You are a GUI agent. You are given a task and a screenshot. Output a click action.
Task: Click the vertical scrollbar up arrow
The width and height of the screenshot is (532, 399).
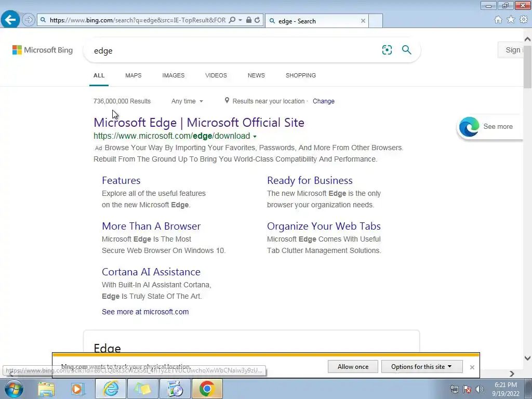528,39
